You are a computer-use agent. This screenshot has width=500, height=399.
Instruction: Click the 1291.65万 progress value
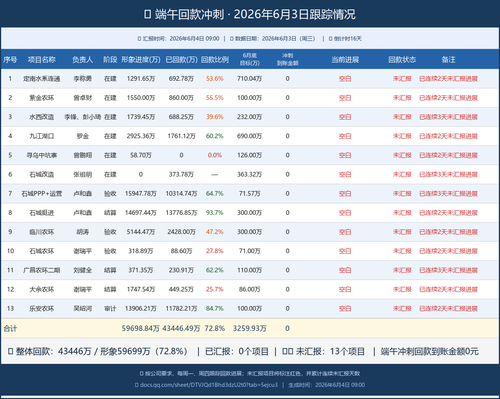click(141, 79)
